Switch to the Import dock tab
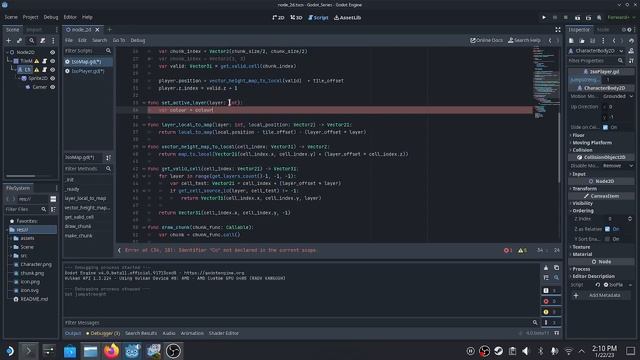 pos(34,30)
